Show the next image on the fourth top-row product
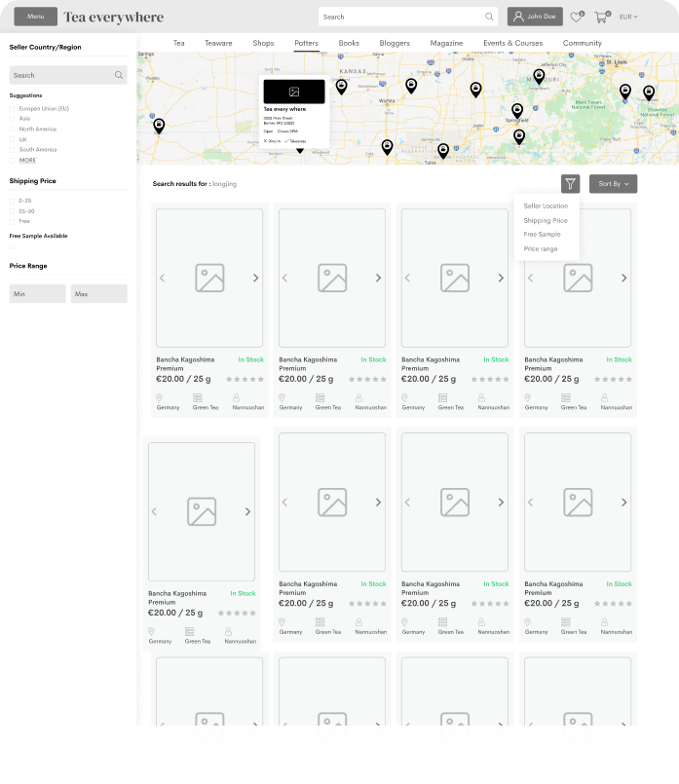 click(624, 278)
